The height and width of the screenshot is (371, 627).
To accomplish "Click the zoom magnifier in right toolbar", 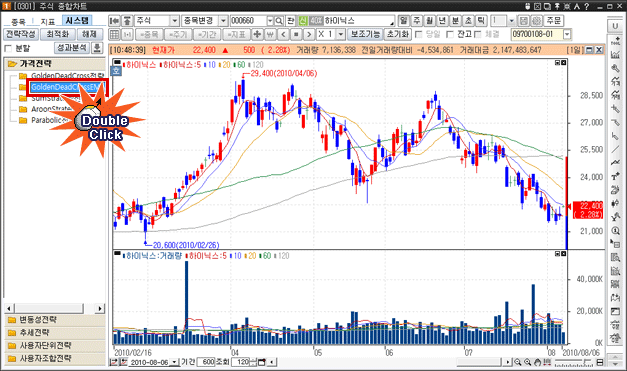I will [615, 231].
